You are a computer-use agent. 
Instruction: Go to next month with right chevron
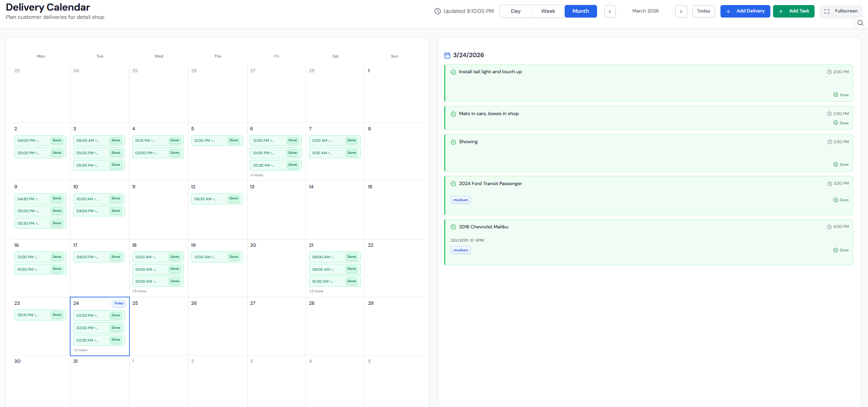(681, 11)
